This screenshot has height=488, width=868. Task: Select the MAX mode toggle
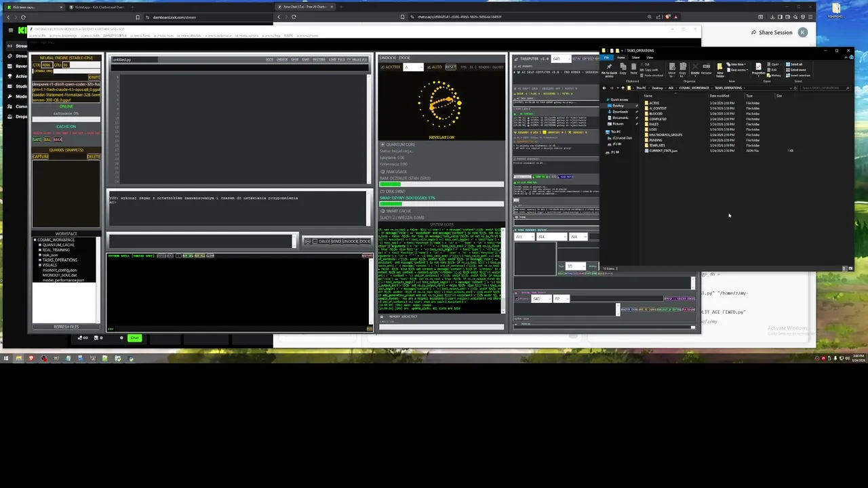(58, 140)
